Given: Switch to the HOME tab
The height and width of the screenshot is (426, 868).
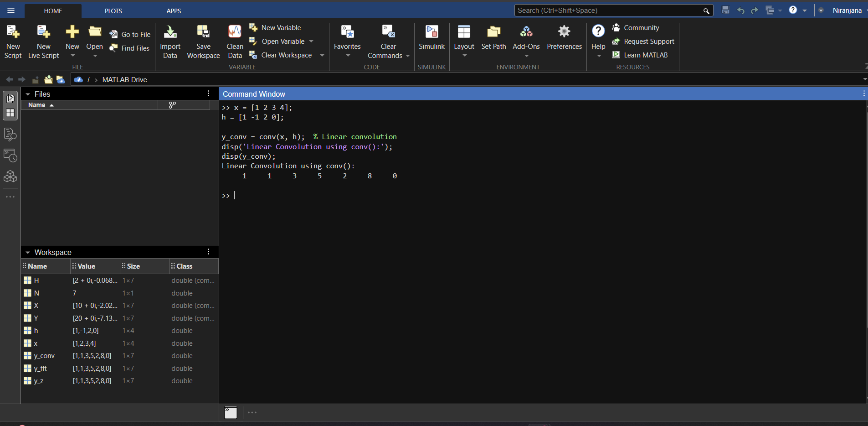Looking at the screenshot, I should tap(53, 11).
